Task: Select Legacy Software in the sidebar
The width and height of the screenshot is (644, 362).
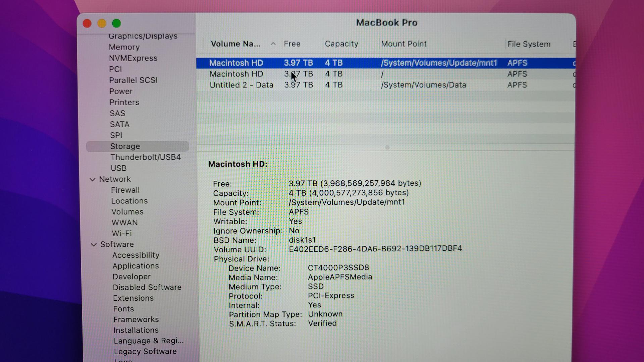Action: coord(145,352)
